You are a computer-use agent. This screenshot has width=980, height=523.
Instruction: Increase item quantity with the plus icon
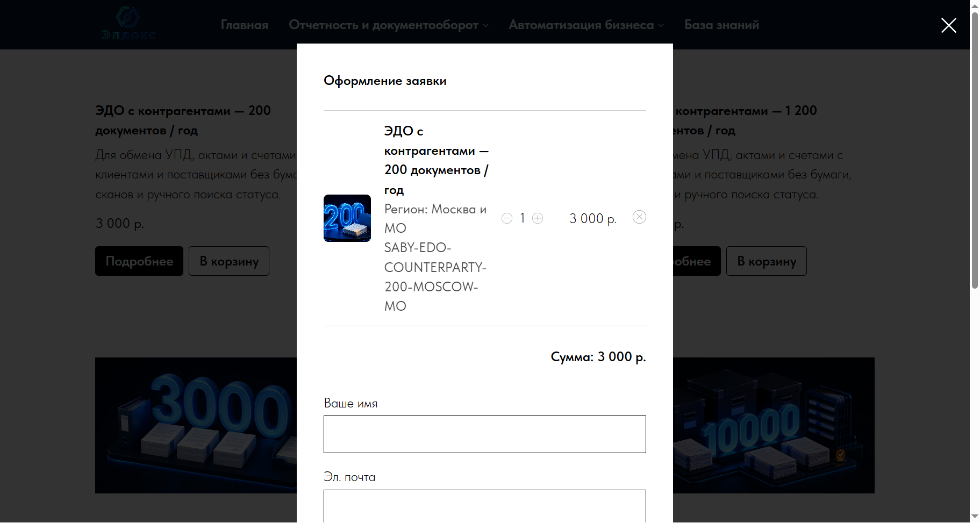pyautogui.click(x=538, y=218)
